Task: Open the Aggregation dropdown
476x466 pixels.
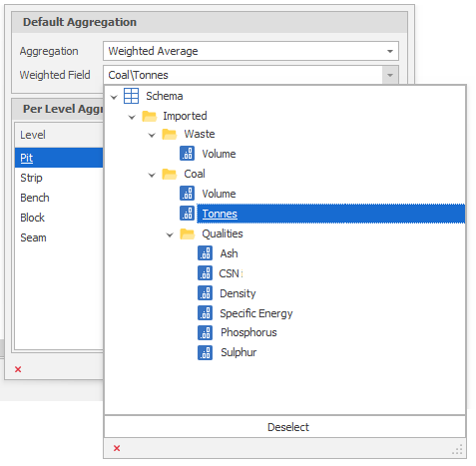Action: [x=250, y=51]
